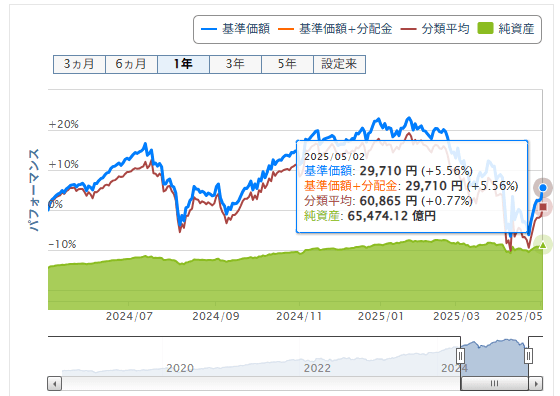Image resolution: width=560 pixels, height=396 pixels.
Task: Click the green 純資産 legend swatch
Action: [x=485, y=28]
